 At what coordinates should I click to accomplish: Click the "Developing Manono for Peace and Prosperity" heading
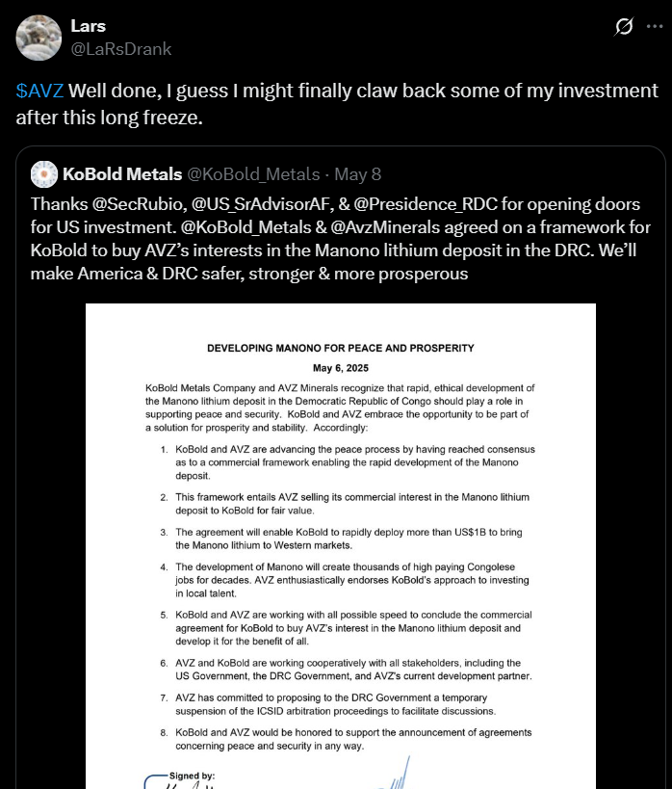341,348
